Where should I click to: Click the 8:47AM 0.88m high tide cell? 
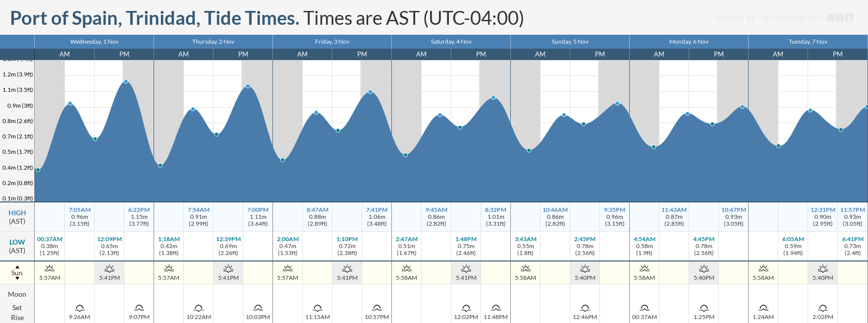pos(317,217)
